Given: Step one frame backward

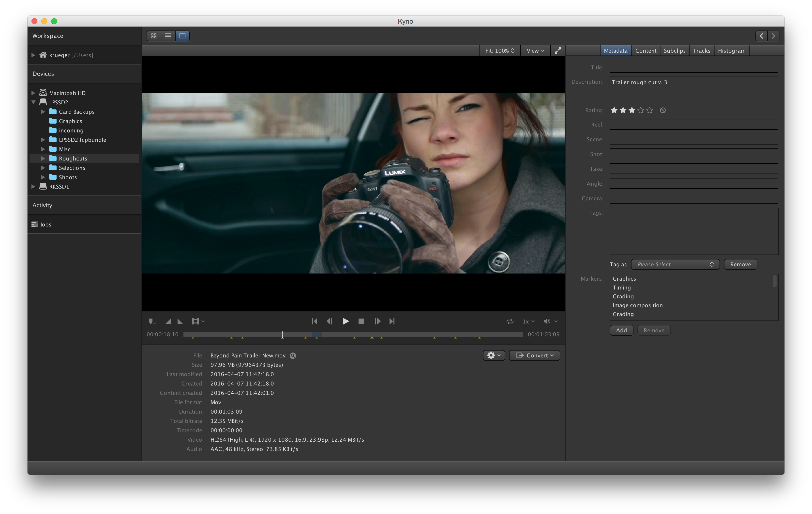Looking at the screenshot, I should pos(330,321).
